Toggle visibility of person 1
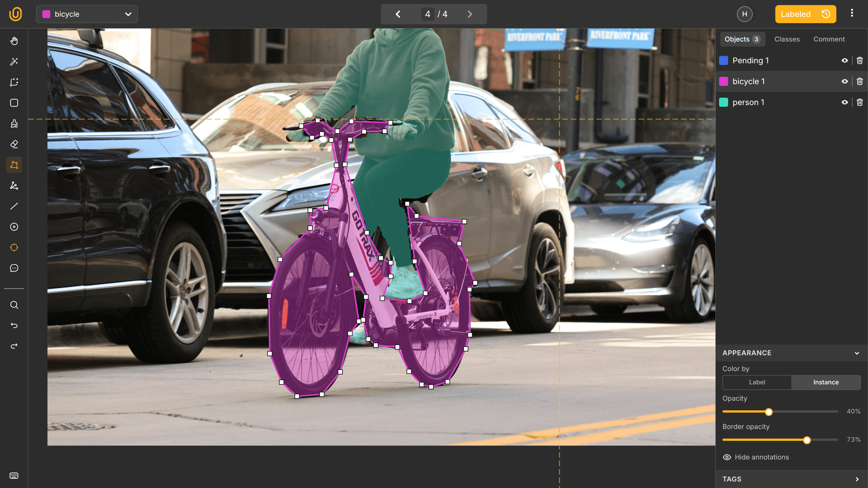The height and width of the screenshot is (488, 868). [x=845, y=102]
